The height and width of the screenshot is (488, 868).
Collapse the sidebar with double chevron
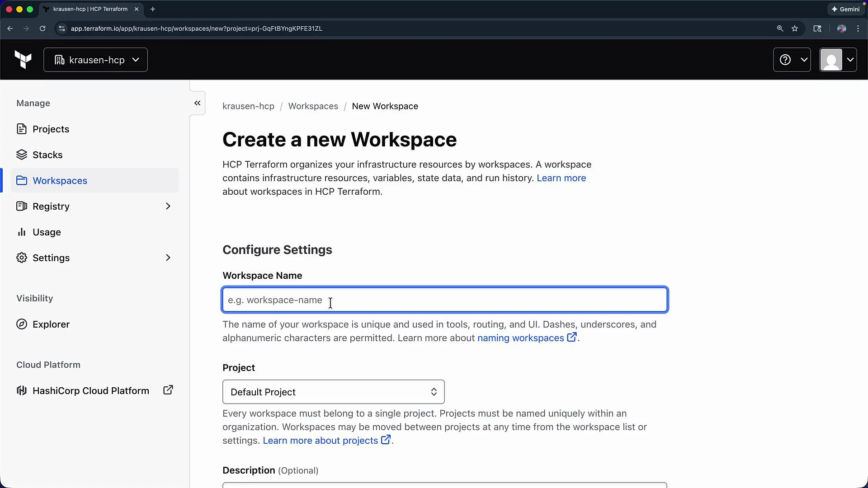[198, 103]
